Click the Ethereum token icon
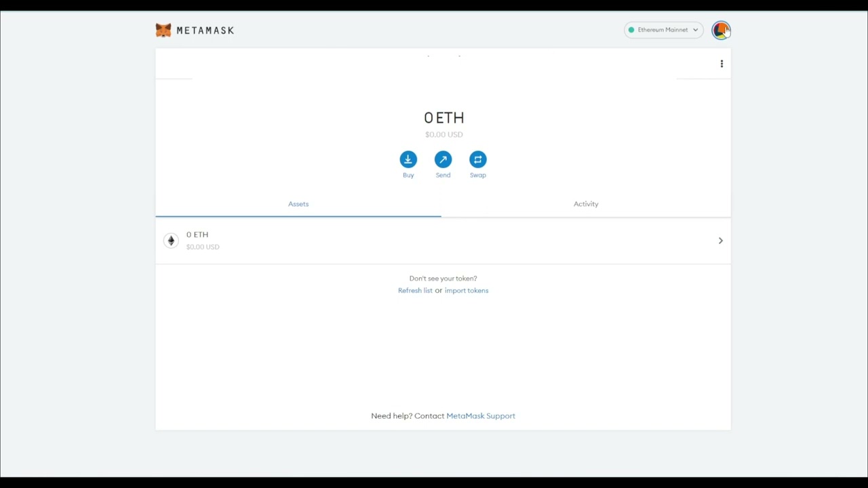868x488 pixels. 171,241
